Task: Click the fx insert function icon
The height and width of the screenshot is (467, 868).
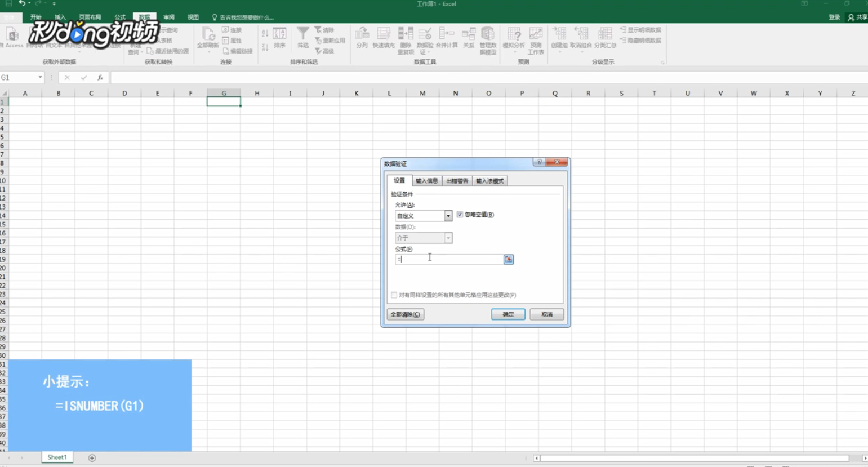Action: click(x=100, y=78)
